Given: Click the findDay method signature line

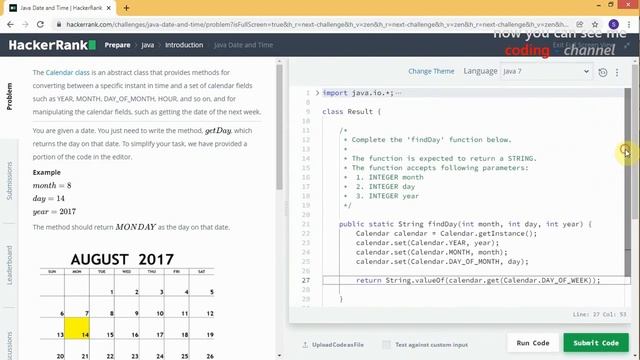Looking at the screenshot, I should pyautogui.click(x=465, y=224).
